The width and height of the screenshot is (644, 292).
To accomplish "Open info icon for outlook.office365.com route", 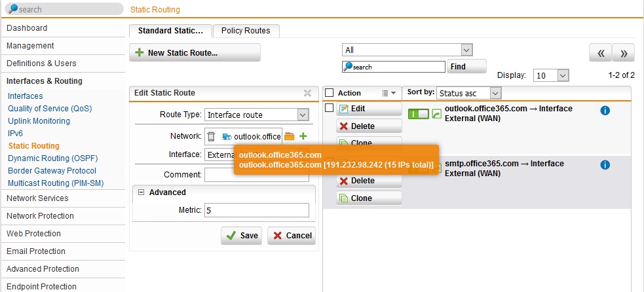I will click(x=605, y=111).
